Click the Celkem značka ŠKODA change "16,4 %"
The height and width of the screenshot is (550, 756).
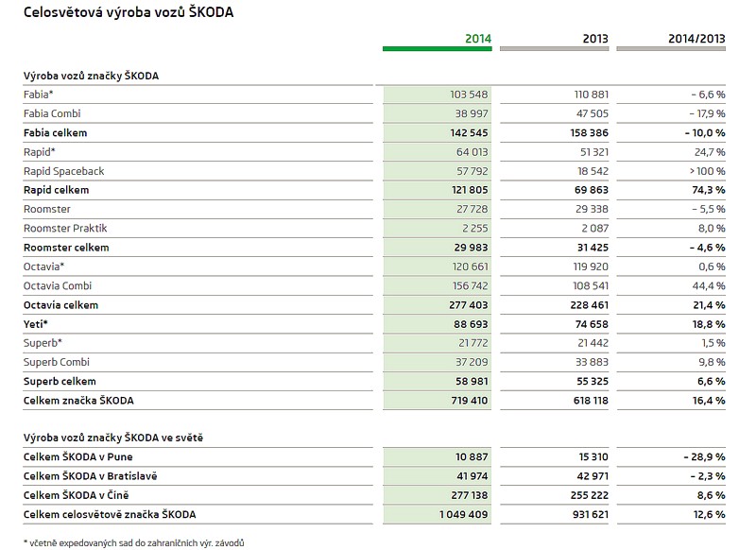[709, 401]
